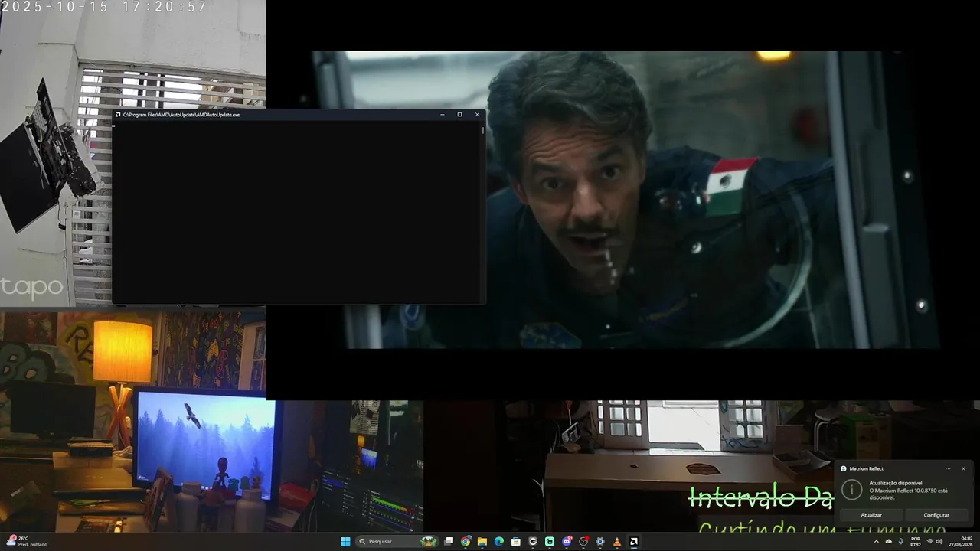Image resolution: width=980 pixels, height=551 pixels.
Task: Dismiss the Macrium Reflect notification
Action: [x=963, y=468]
